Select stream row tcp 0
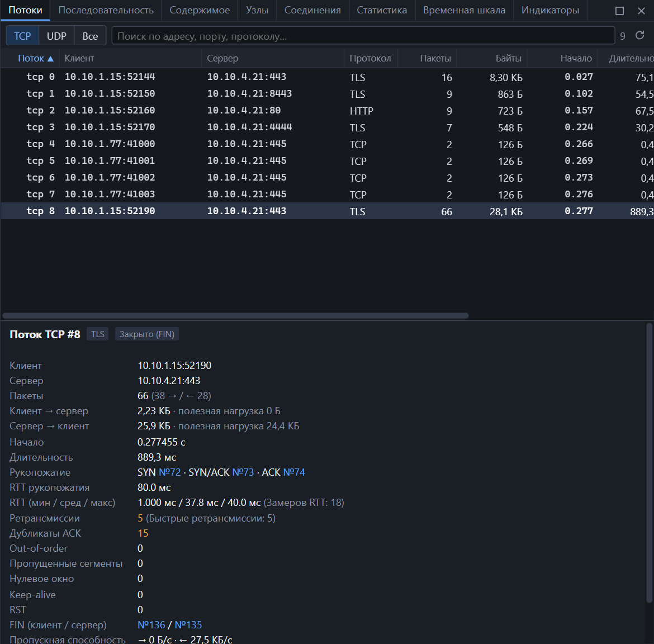 328,77
